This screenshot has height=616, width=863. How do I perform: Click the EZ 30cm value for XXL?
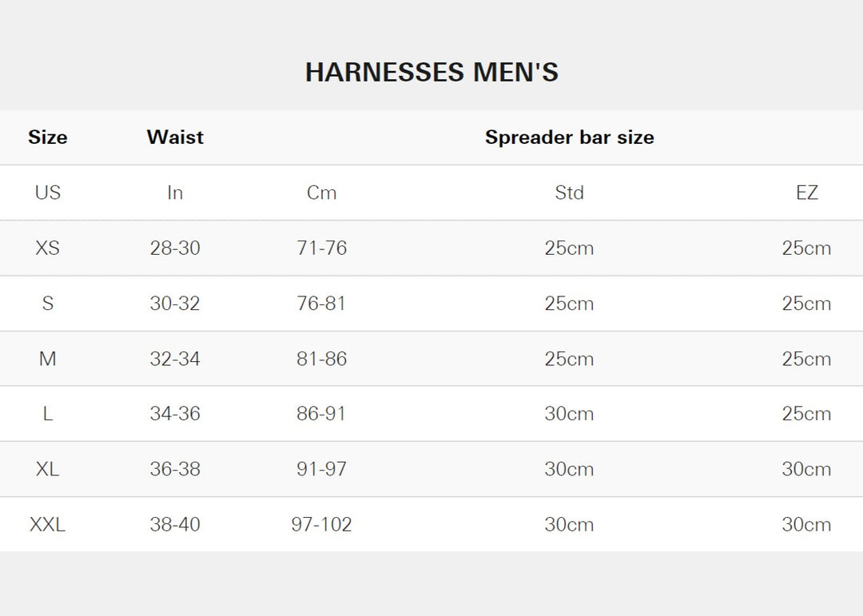tap(806, 524)
